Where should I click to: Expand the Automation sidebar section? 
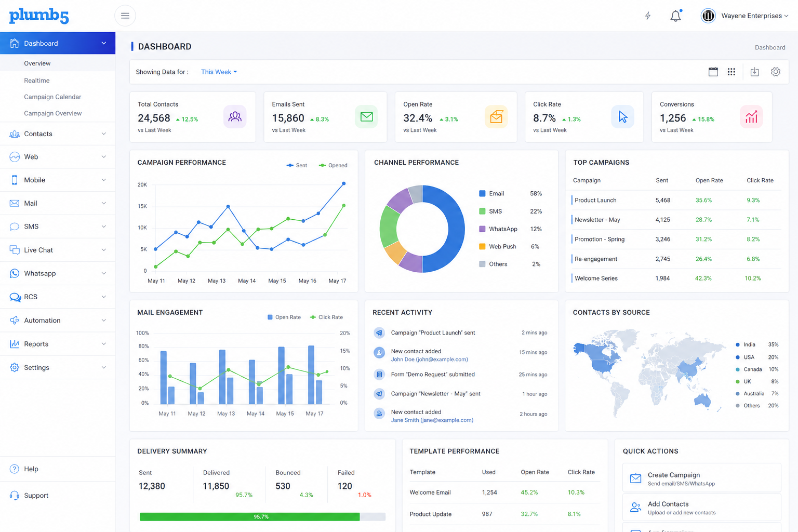(x=58, y=321)
